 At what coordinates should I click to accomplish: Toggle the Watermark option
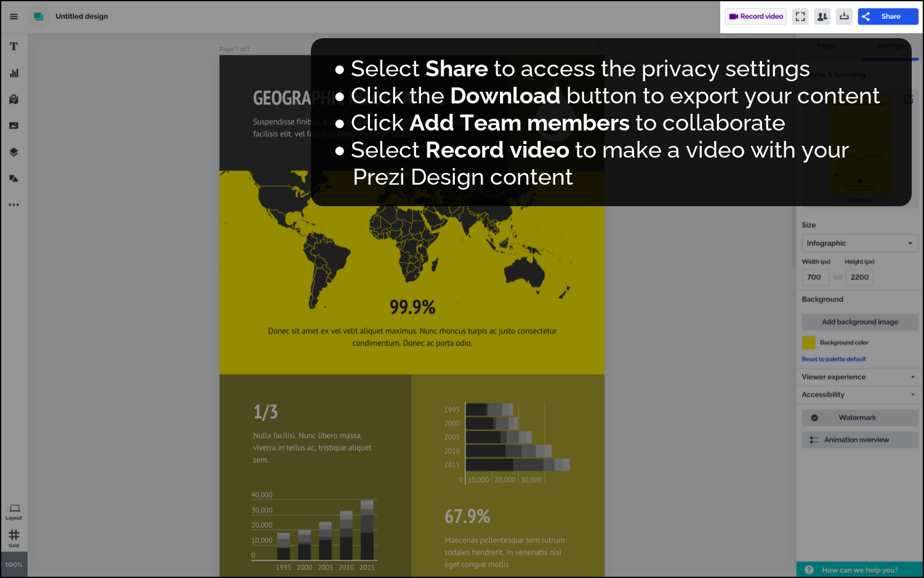[x=859, y=418]
